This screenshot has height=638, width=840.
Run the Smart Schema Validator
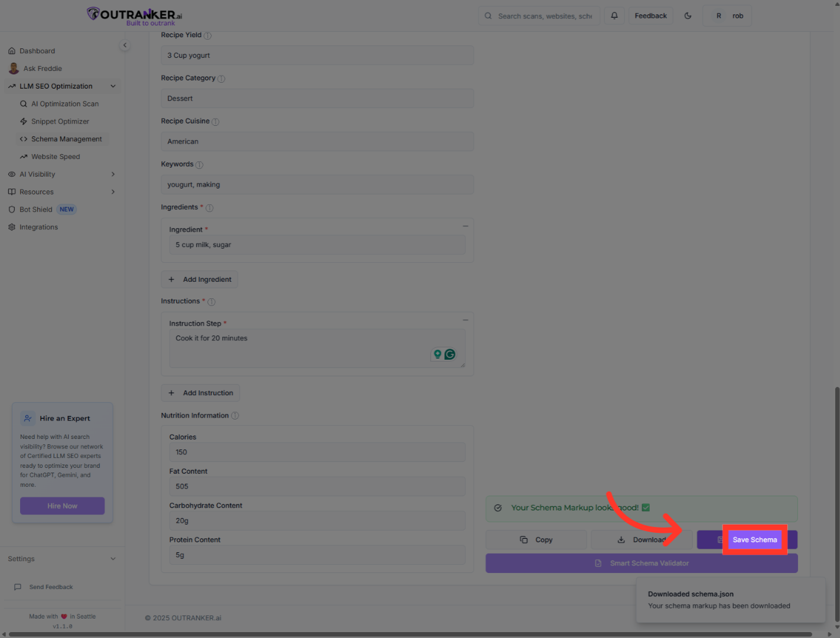click(642, 563)
